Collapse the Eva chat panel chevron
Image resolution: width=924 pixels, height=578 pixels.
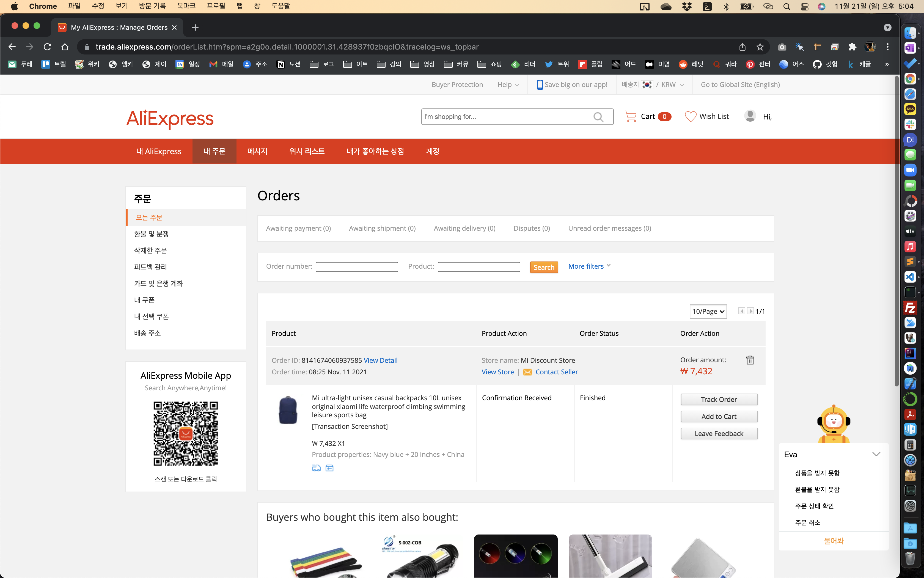click(x=876, y=454)
